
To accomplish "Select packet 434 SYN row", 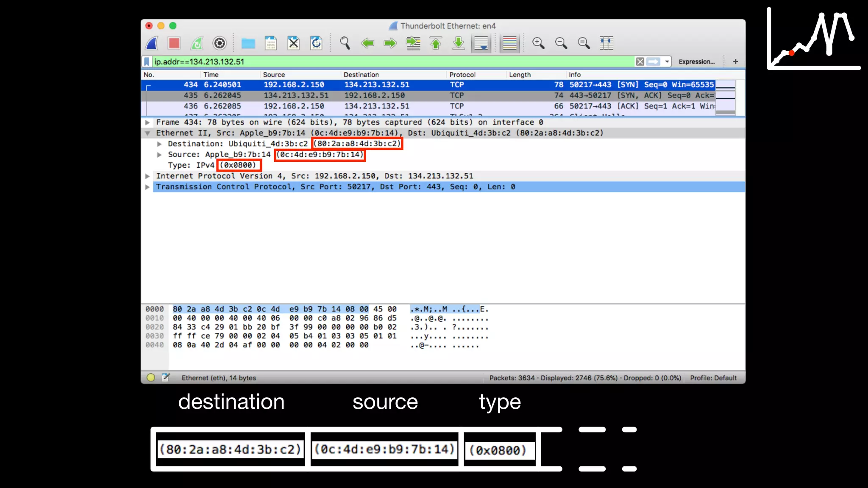I will click(428, 85).
